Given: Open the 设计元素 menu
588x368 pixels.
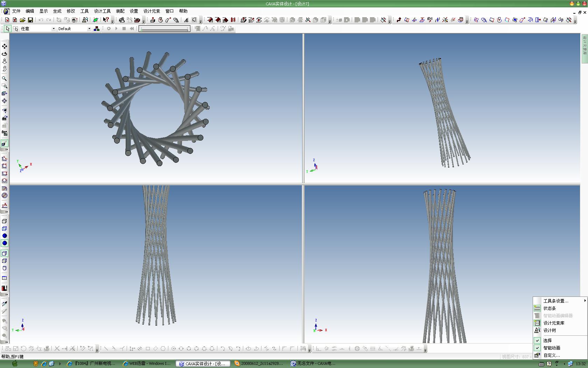Looking at the screenshot, I should coord(152,11).
